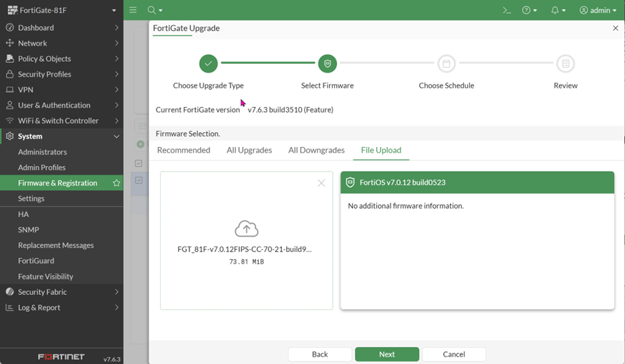This screenshot has height=364, width=625.
Task: Open Administrators under System
Action: 43,152
